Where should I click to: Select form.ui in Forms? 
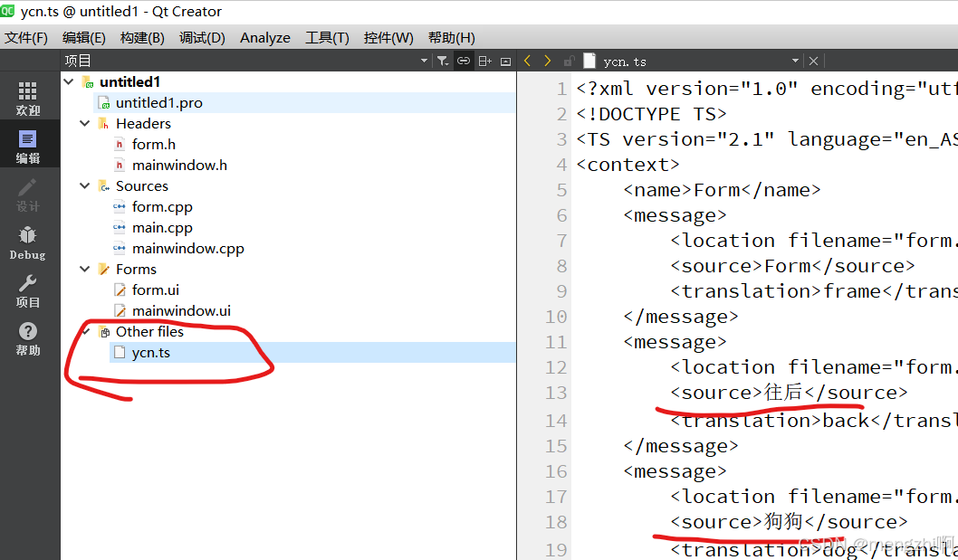[x=155, y=290]
